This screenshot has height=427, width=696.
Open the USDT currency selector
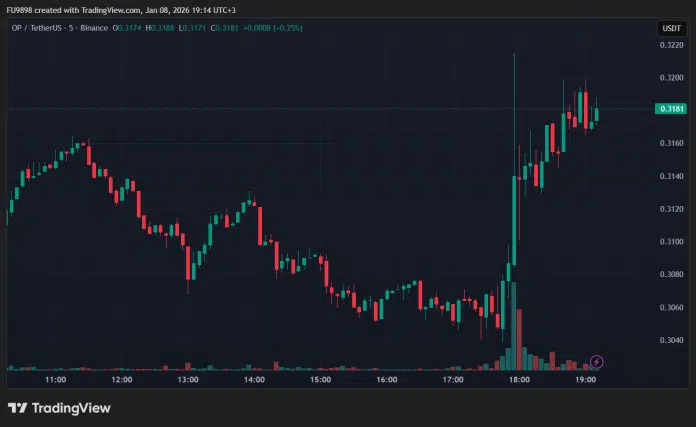pyautogui.click(x=670, y=29)
